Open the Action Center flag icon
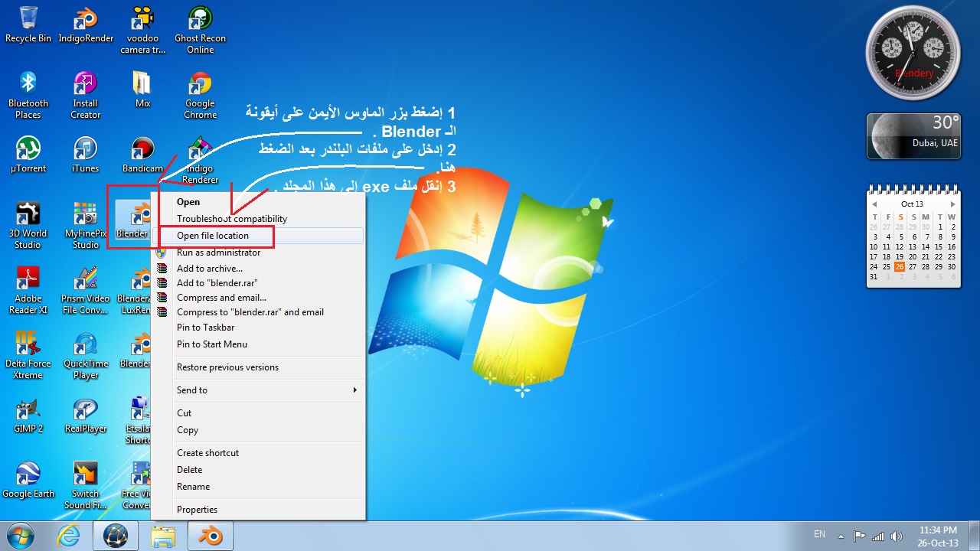Screen dimensions: 980x551 click(859, 536)
